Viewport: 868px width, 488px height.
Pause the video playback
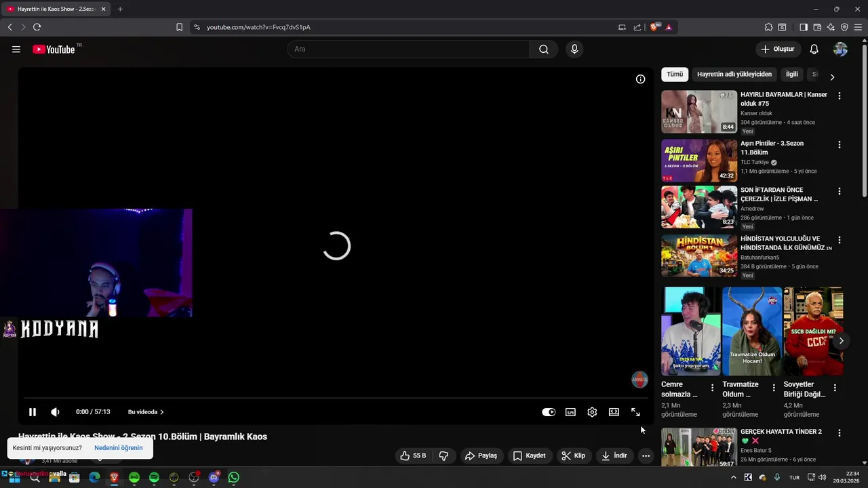(x=33, y=412)
